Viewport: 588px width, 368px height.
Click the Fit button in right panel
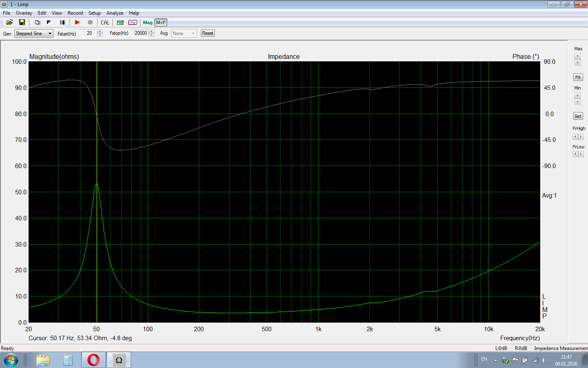(x=578, y=77)
